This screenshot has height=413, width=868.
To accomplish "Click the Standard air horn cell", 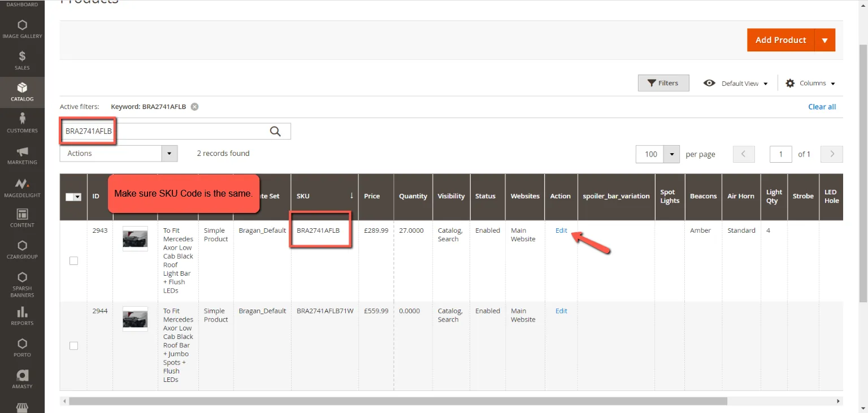I will pos(741,231).
